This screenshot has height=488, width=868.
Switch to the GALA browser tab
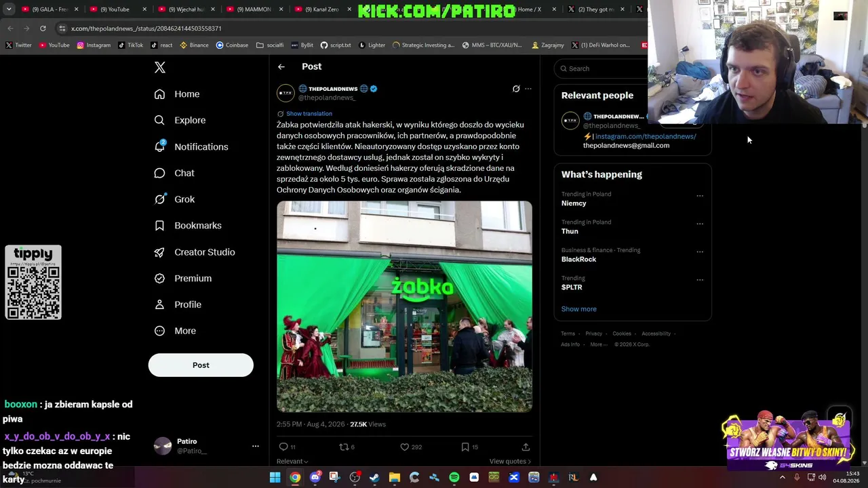point(50,9)
